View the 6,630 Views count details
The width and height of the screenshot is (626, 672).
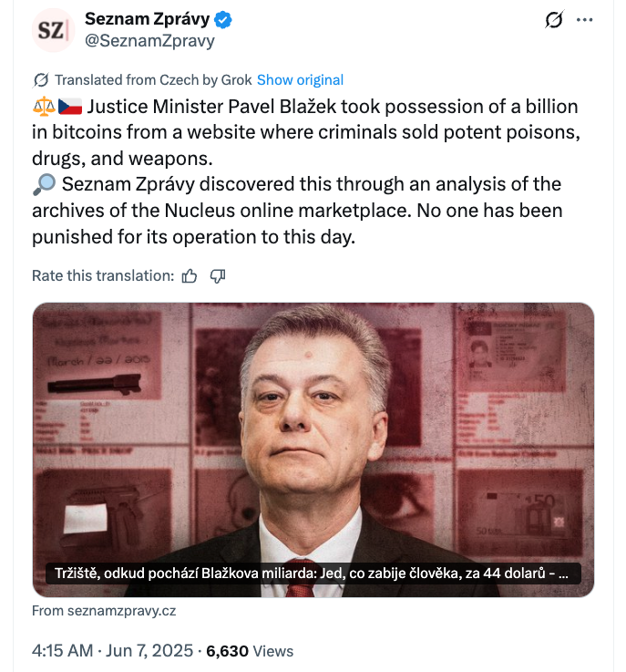coord(250,651)
